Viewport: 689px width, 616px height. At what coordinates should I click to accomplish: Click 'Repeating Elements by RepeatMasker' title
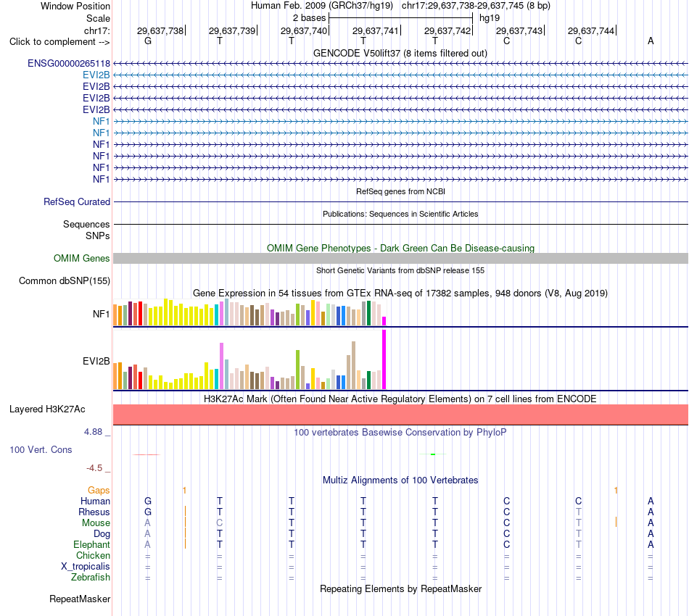[400, 589]
